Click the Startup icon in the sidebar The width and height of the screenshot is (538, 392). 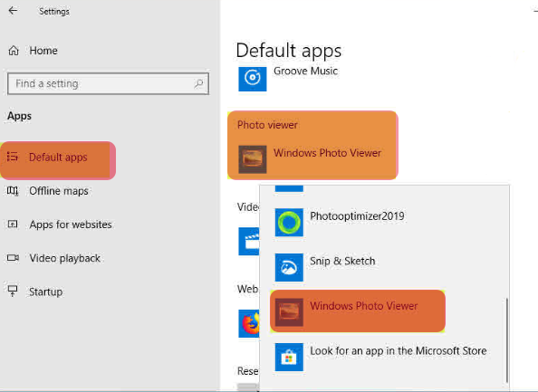coord(13,292)
